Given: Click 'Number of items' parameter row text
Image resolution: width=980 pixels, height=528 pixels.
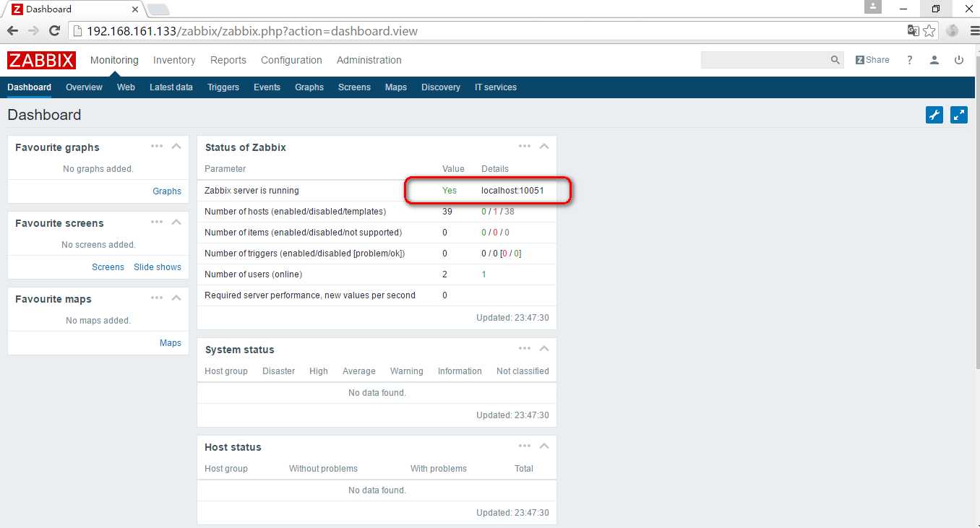Looking at the screenshot, I should pyautogui.click(x=303, y=233).
